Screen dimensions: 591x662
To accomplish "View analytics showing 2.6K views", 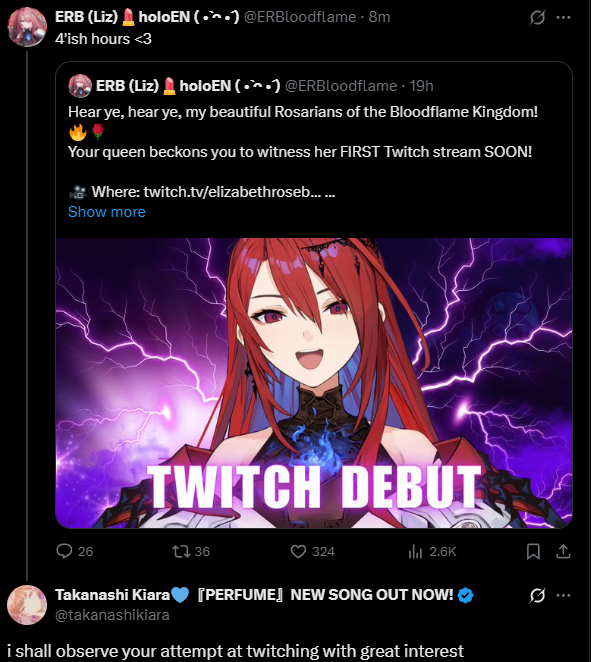I will click(415, 551).
